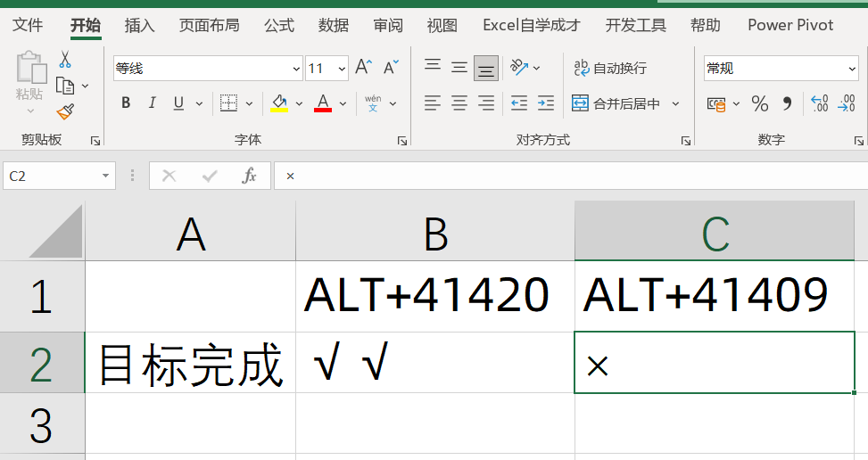Click the text orientation icon
868x460 pixels.
tap(518, 68)
